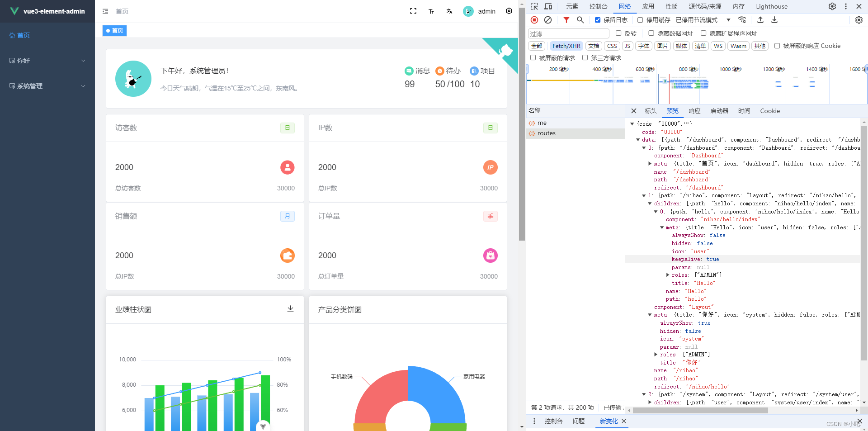Toggle DevTools device toolbar

(x=548, y=6)
